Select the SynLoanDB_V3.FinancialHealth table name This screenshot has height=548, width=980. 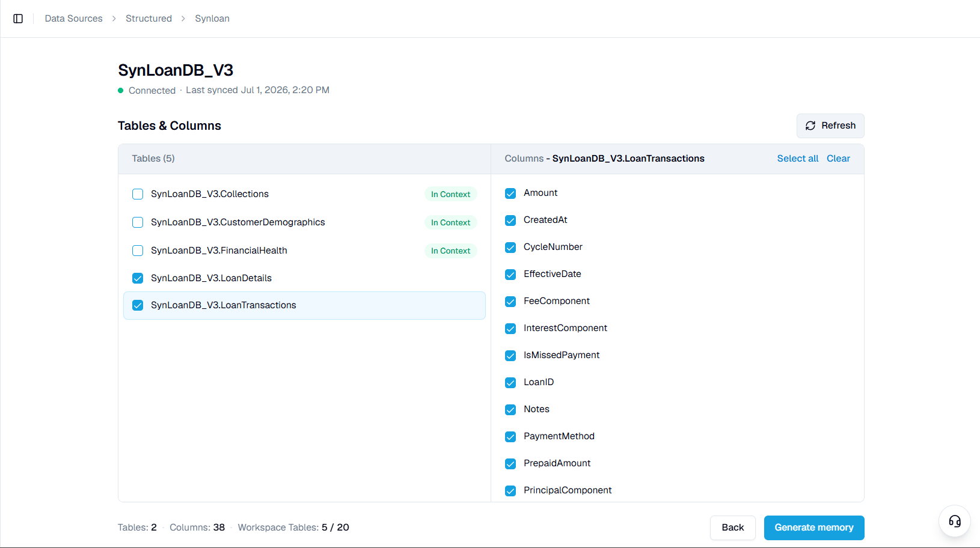click(219, 251)
